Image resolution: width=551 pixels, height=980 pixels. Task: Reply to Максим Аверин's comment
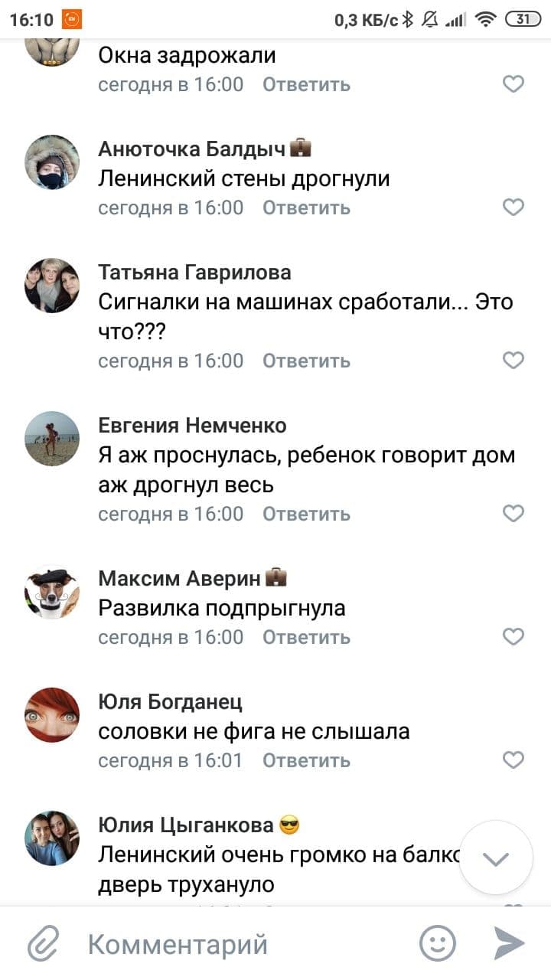click(306, 637)
